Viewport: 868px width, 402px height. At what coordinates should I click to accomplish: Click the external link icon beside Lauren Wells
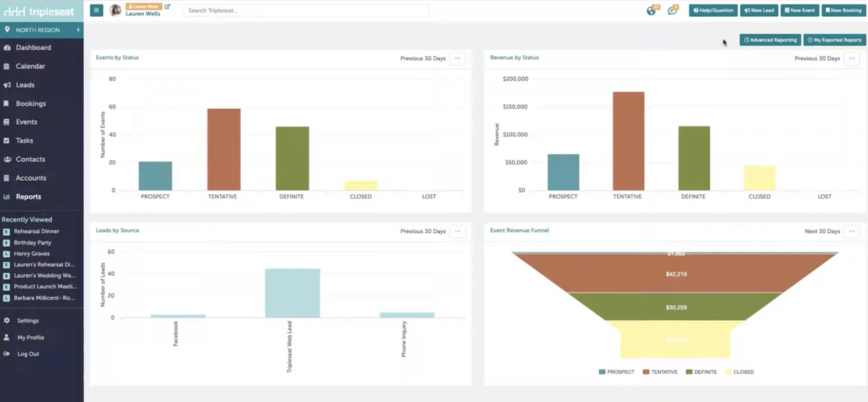[168, 7]
